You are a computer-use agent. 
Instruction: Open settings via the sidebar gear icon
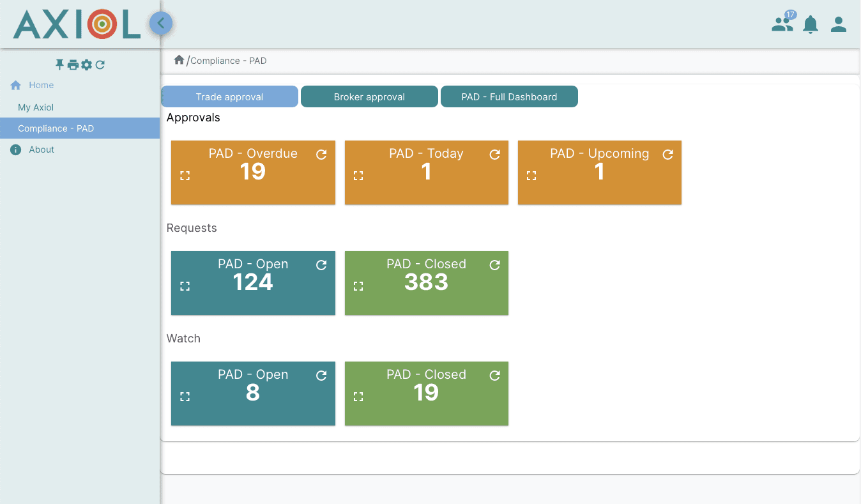87,65
